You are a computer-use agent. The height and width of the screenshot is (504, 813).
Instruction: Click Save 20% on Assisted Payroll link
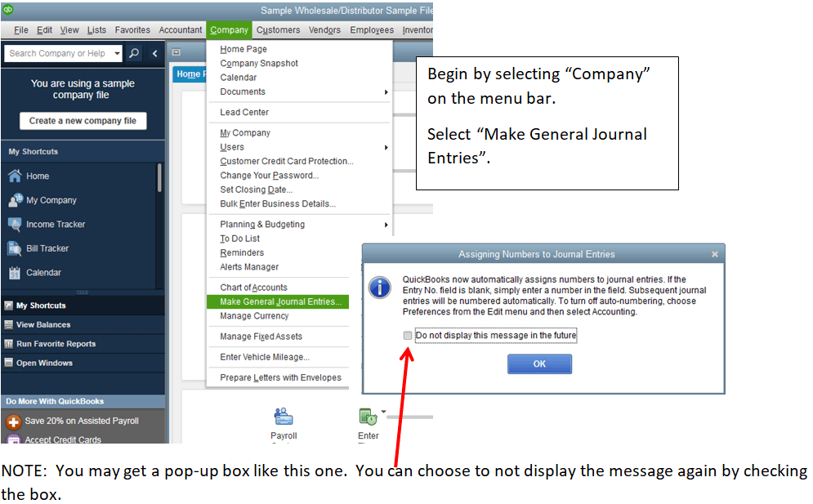82,421
